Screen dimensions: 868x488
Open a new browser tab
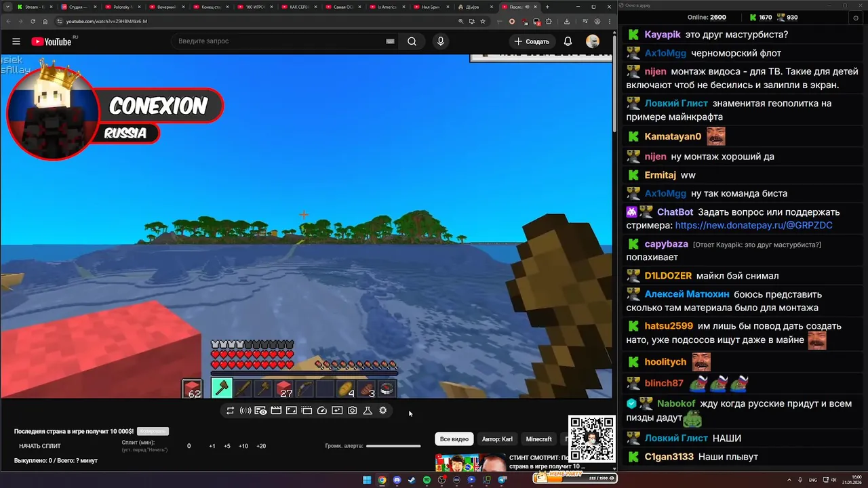click(547, 7)
